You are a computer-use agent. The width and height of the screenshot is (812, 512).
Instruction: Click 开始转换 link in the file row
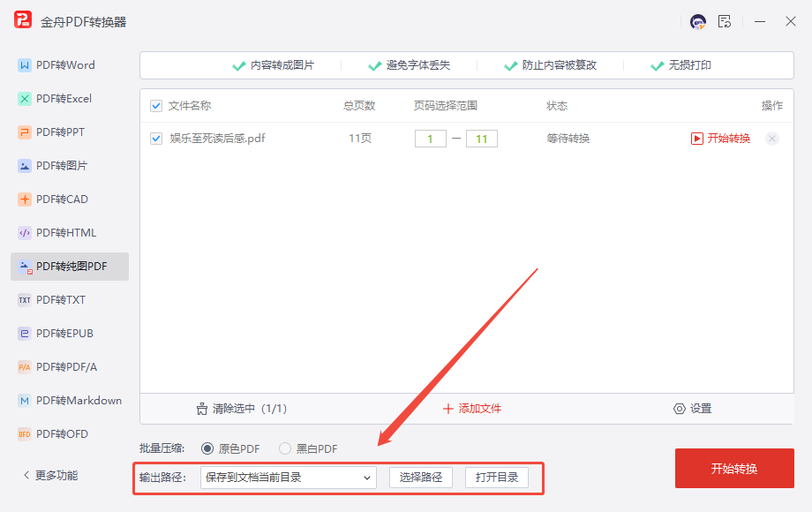[729, 139]
